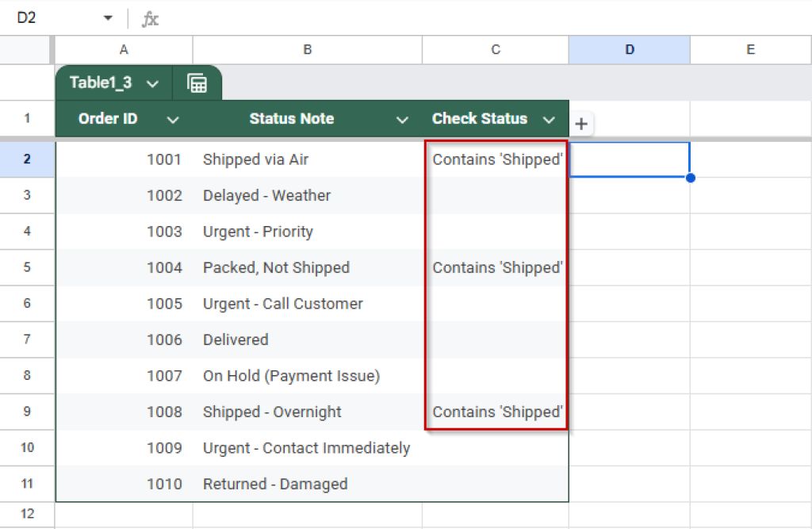Open the Status Note column menu
The image size is (812, 529).
click(404, 119)
